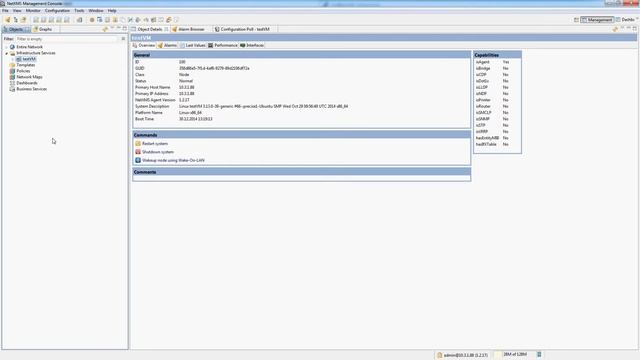Open the Window menu

(x=96, y=11)
